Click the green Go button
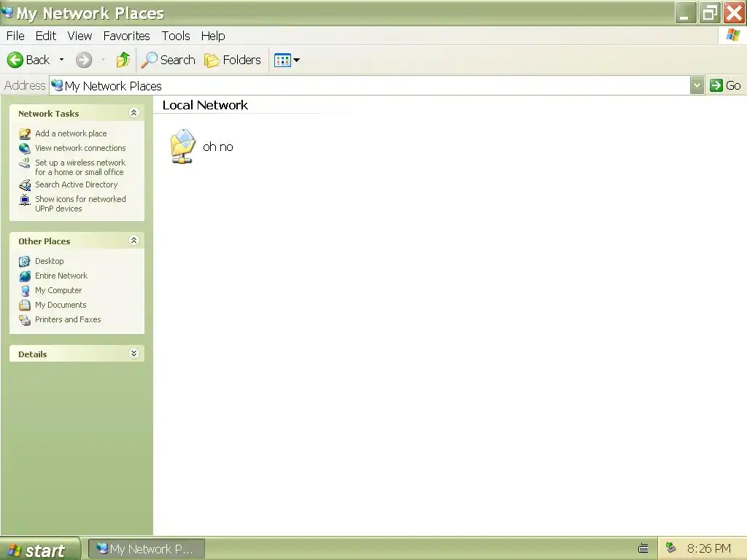The image size is (747, 560). coord(724,86)
